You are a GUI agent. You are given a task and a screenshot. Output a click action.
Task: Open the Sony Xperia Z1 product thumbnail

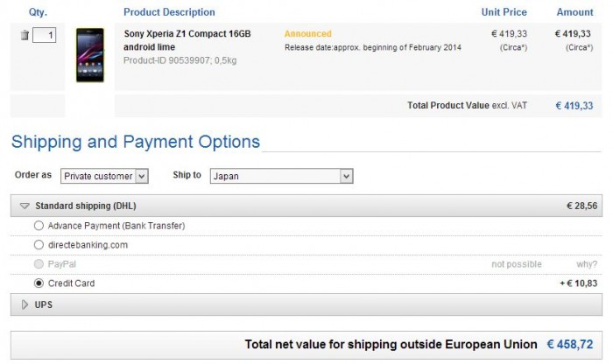(x=89, y=55)
